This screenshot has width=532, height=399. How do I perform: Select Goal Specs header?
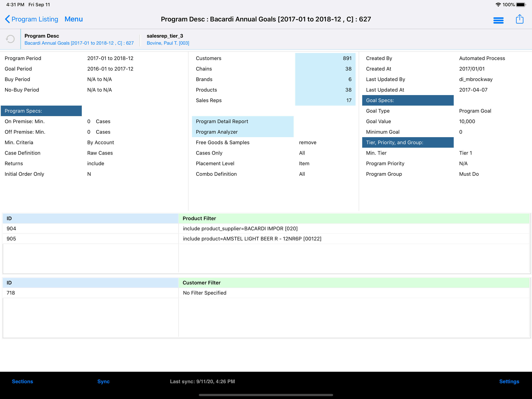click(408, 100)
